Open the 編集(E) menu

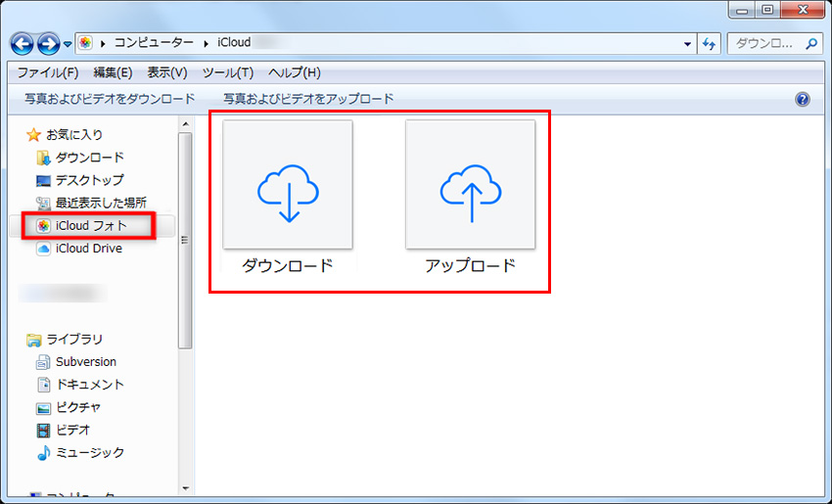click(x=113, y=72)
